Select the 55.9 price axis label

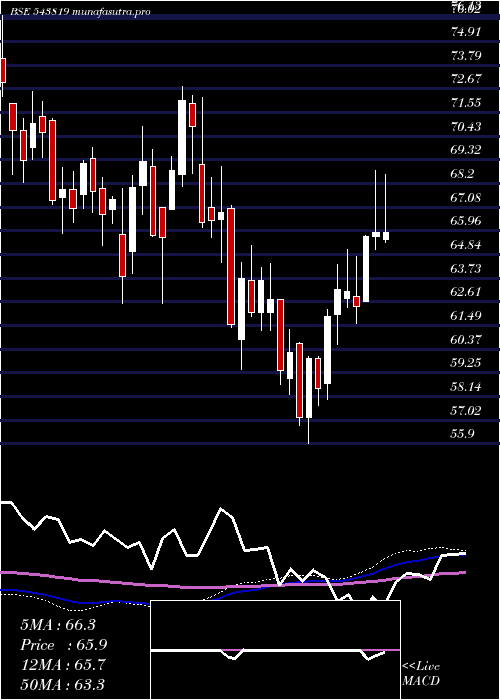tap(462, 433)
